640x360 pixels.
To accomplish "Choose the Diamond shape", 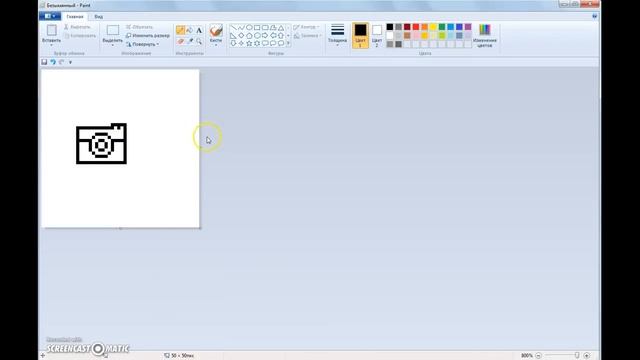I will coord(241,36).
